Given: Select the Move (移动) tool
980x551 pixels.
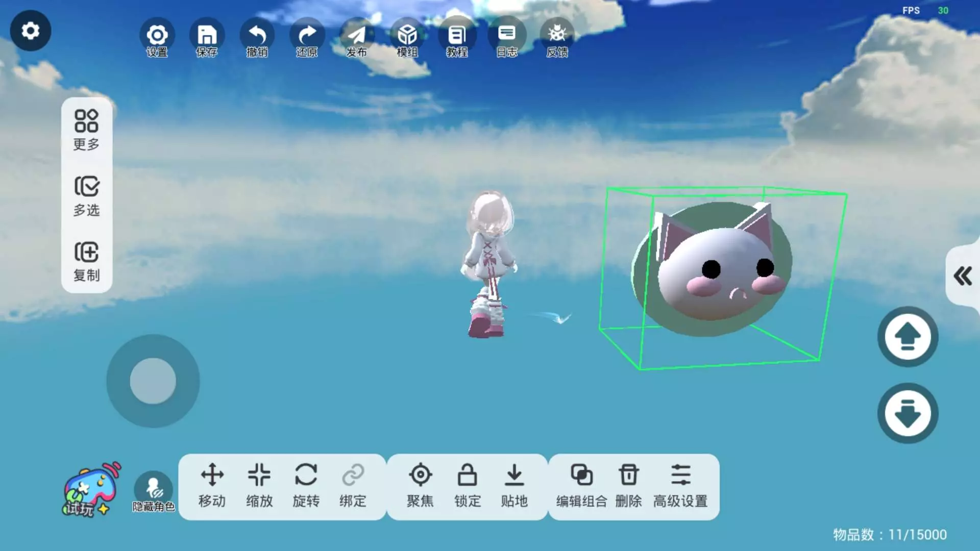Looking at the screenshot, I should click(212, 485).
